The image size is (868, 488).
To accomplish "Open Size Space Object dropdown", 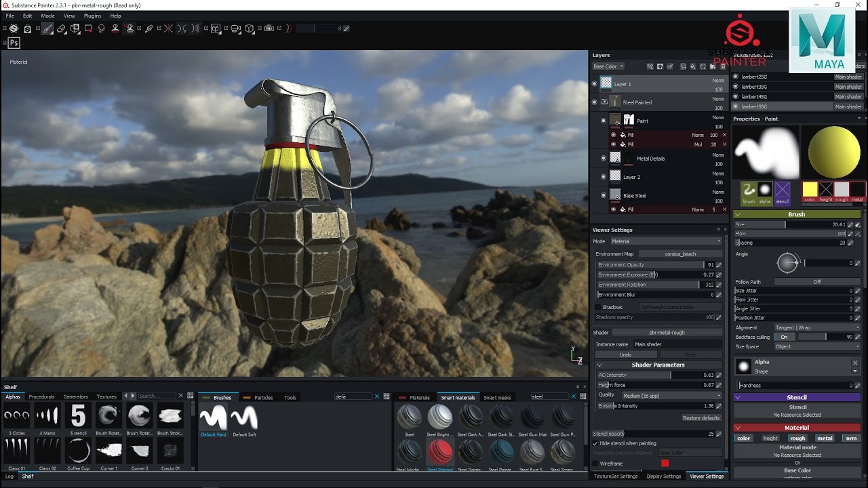I will [817, 346].
